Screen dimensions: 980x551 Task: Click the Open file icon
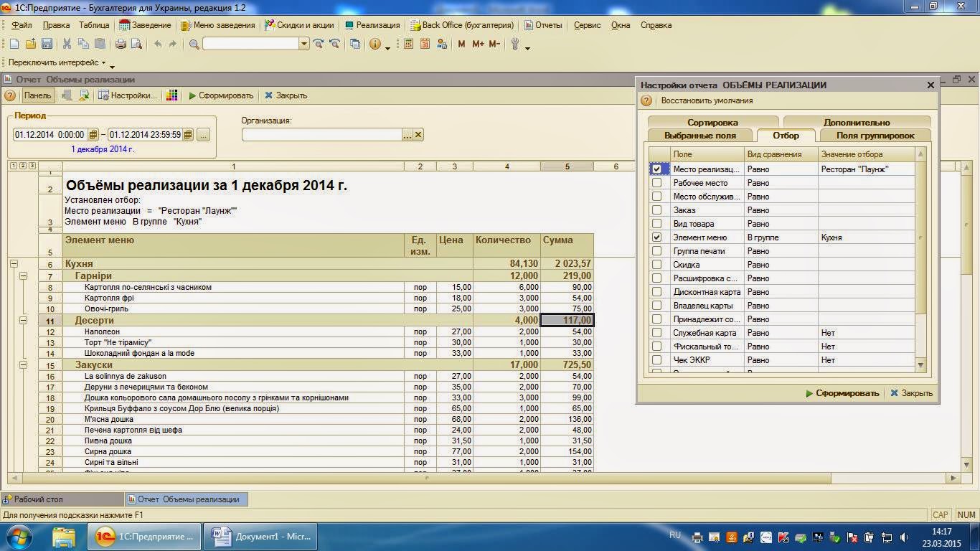[31, 44]
